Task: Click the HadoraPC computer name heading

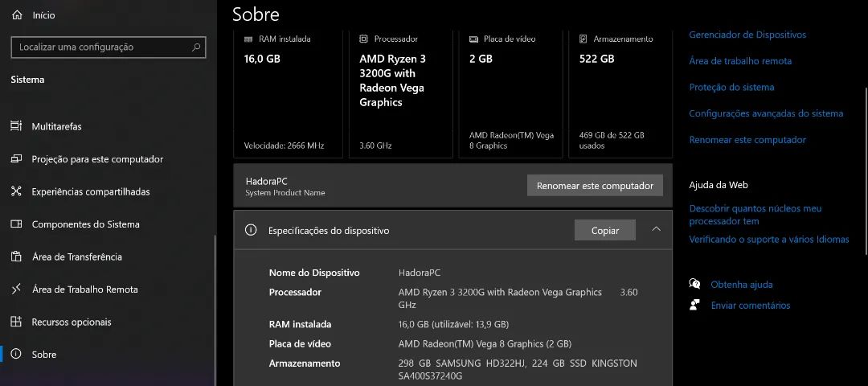Action: pyautogui.click(x=266, y=181)
